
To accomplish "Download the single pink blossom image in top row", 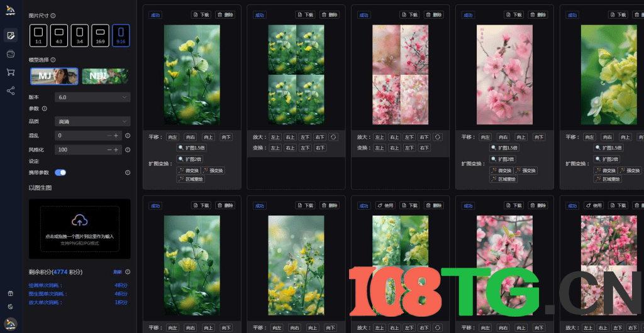I will (x=514, y=14).
